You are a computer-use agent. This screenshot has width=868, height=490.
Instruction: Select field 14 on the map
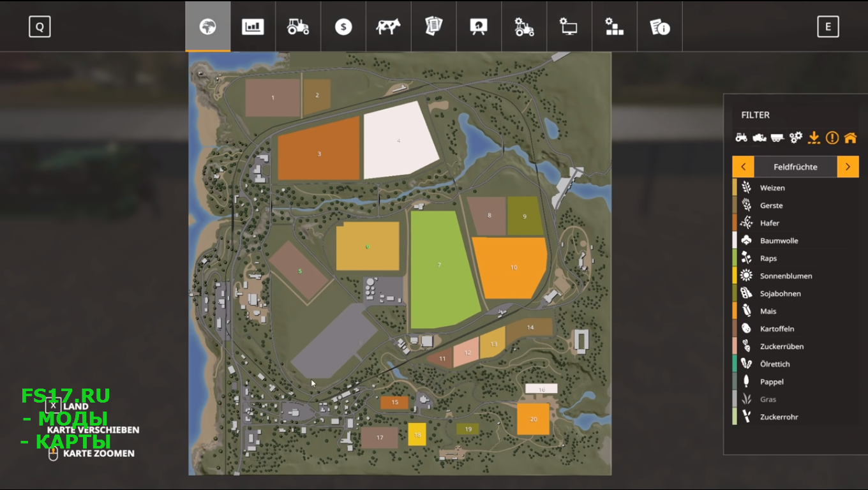click(529, 327)
